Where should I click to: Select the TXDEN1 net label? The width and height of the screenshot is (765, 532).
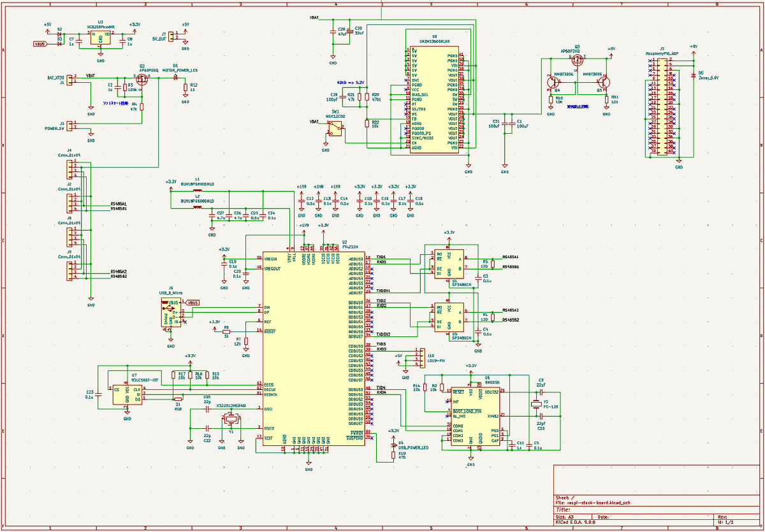[384, 291]
